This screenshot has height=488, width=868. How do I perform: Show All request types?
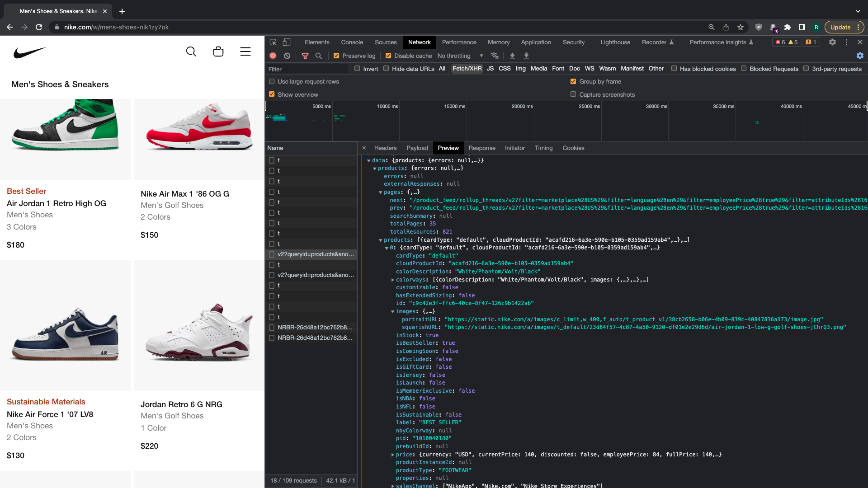coord(442,69)
